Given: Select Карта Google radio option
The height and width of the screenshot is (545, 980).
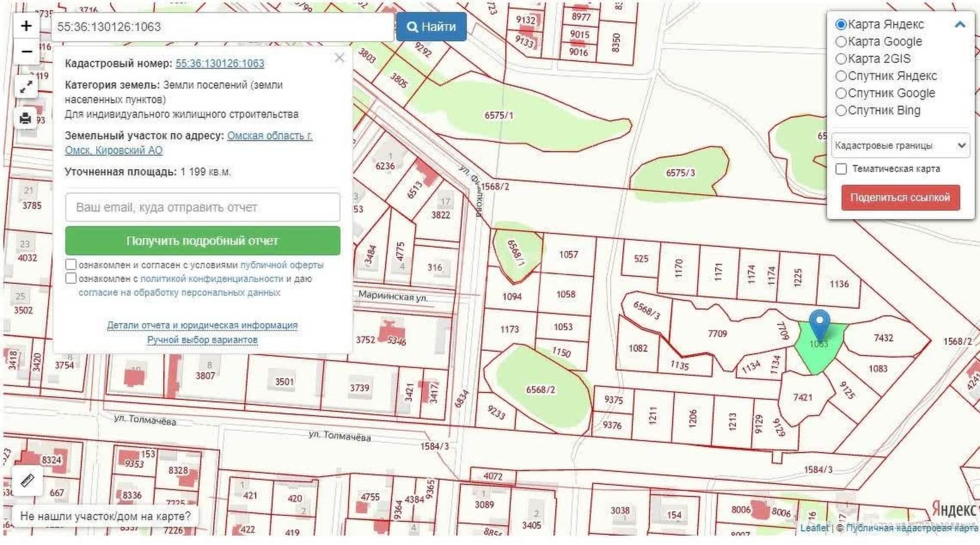Looking at the screenshot, I should point(841,42).
